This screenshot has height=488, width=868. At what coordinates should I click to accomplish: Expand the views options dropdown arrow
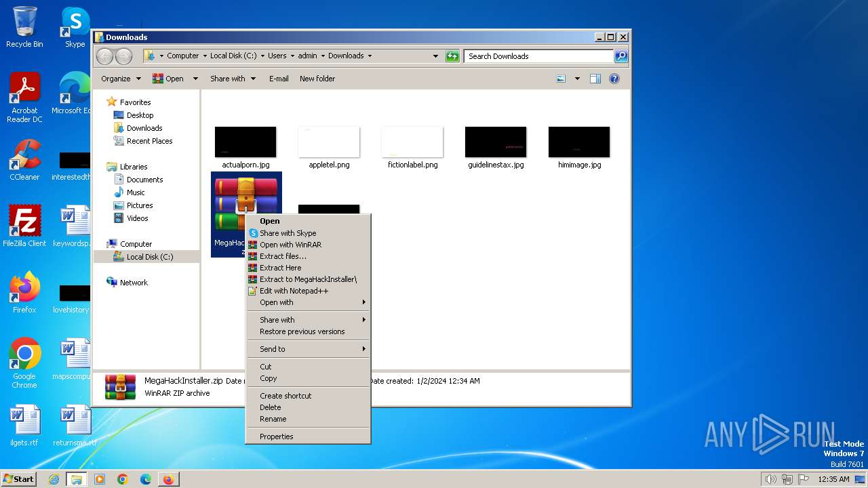click(x=577, y=79)
